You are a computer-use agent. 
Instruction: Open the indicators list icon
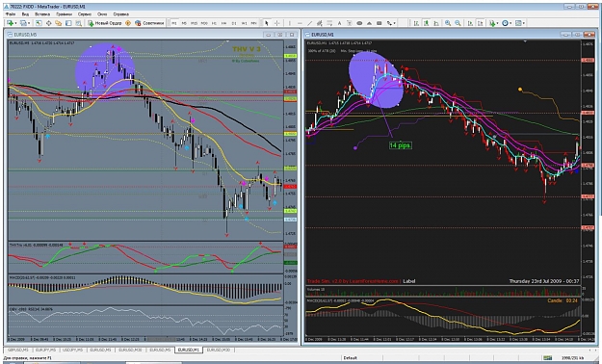pos(492,23)
